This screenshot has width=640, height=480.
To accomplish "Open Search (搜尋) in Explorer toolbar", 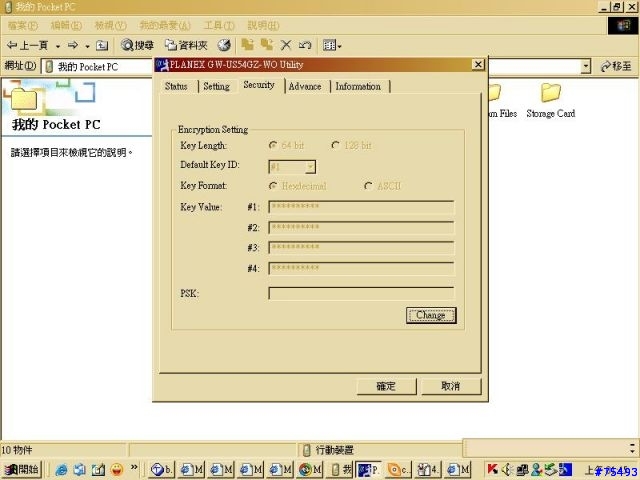I will coord(138,45).
